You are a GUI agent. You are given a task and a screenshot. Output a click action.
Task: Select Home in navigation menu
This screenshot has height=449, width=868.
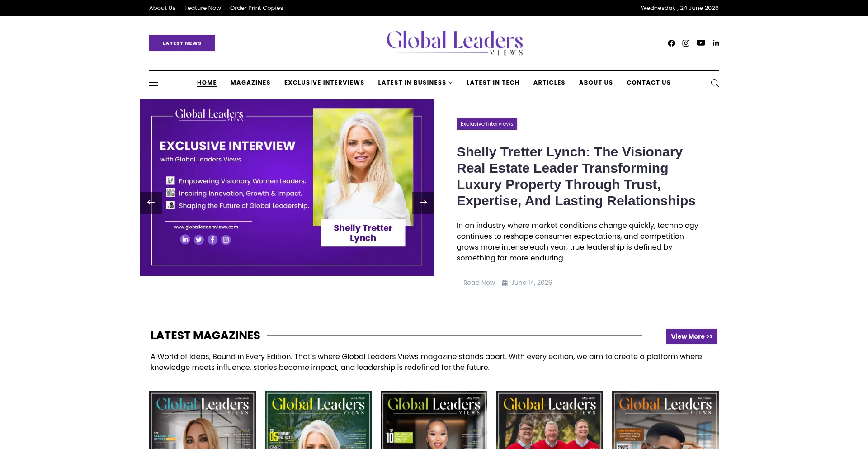[x=207, y=83]
